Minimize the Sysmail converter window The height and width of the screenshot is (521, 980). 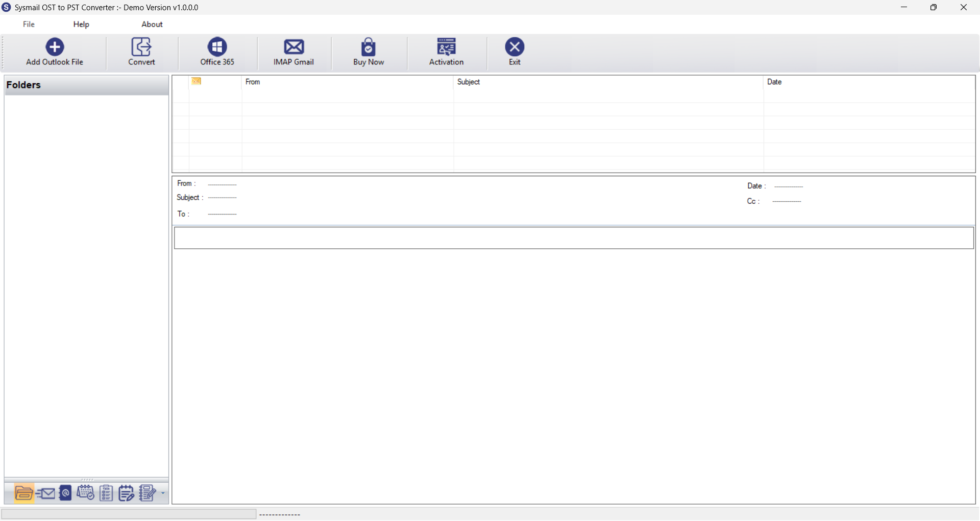click(904, 7)
